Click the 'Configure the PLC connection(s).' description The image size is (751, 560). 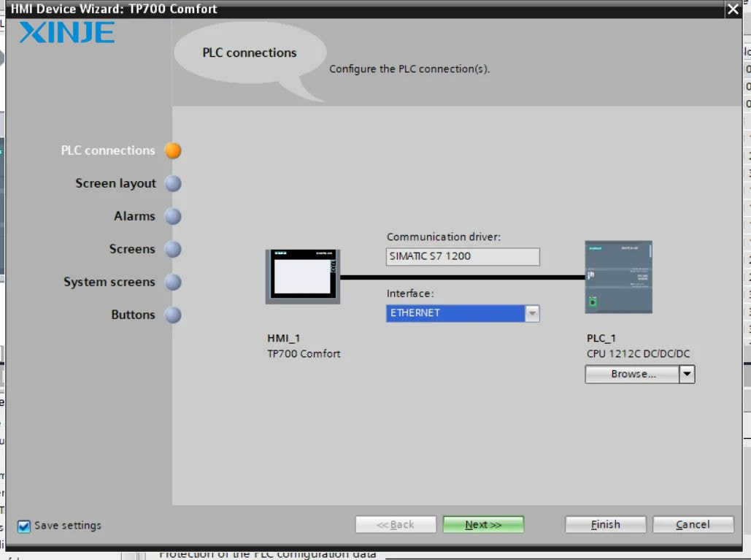(409, 69)
